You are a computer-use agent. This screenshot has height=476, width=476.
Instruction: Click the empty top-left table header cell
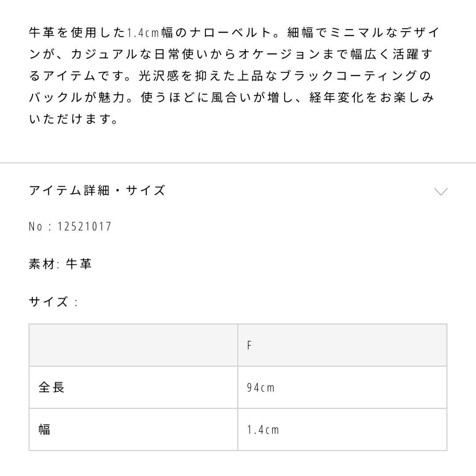coord(133,345)
